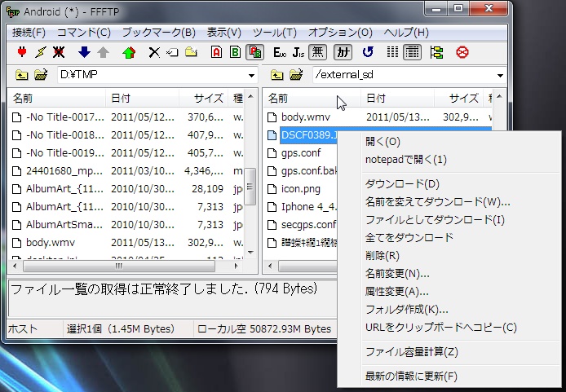Image resolution: width=566 pixels, height=392 pixels.
Task: Click local pane horizontal scrollbar thumb
Action: pyautogui.click(x=119, y=266)
